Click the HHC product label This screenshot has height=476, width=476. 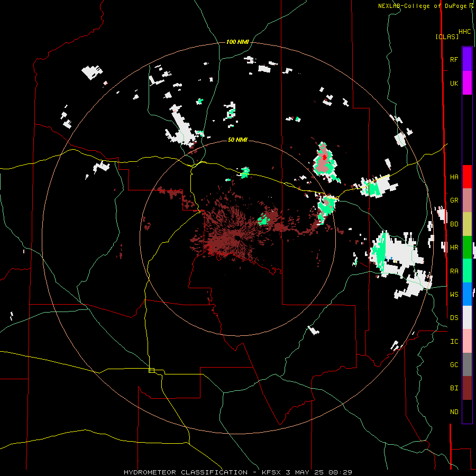[464, 32]
